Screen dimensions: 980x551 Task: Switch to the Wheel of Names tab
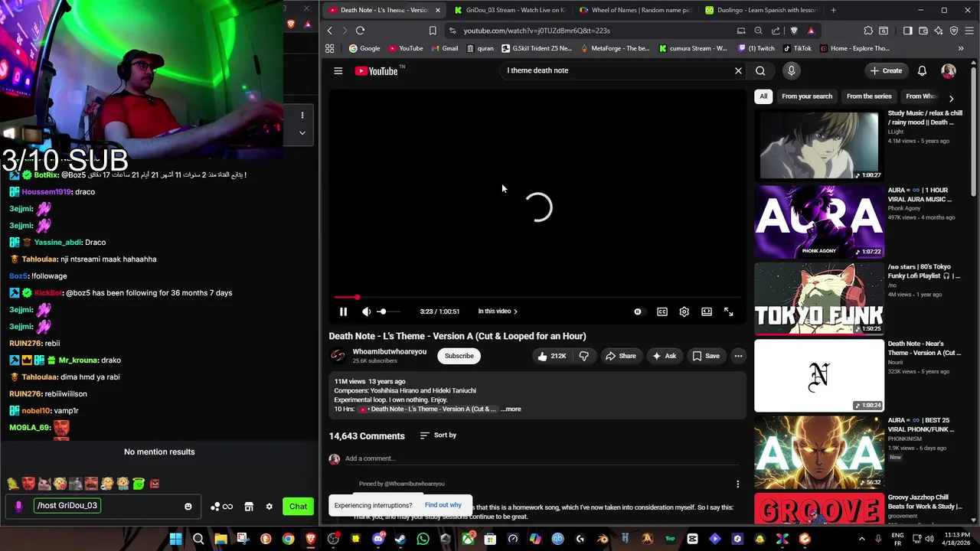tap(635, 10)
